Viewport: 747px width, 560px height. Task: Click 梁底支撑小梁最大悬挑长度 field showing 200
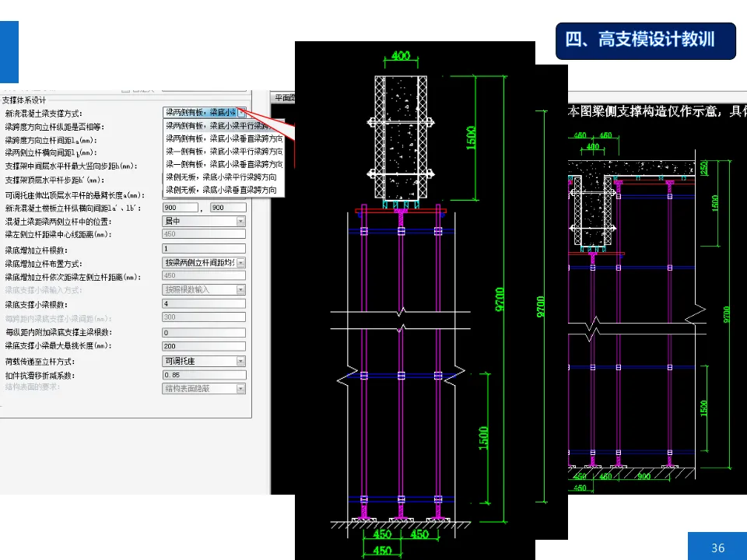[x=204, y=346]
